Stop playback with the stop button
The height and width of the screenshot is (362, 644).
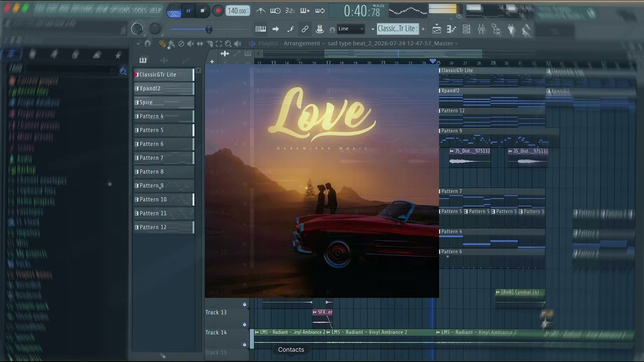[x=203, y=11]
